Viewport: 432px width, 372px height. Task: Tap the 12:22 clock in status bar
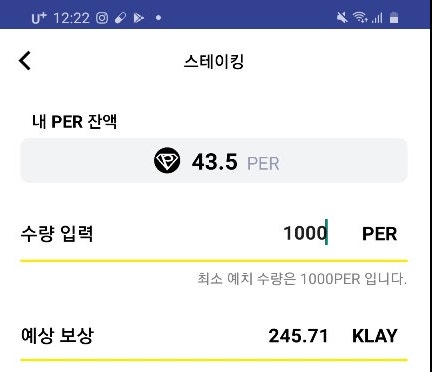pos(71,18)
